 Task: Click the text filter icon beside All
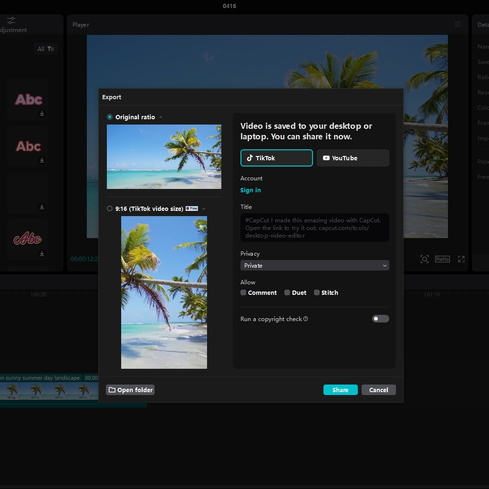(50, 49)
